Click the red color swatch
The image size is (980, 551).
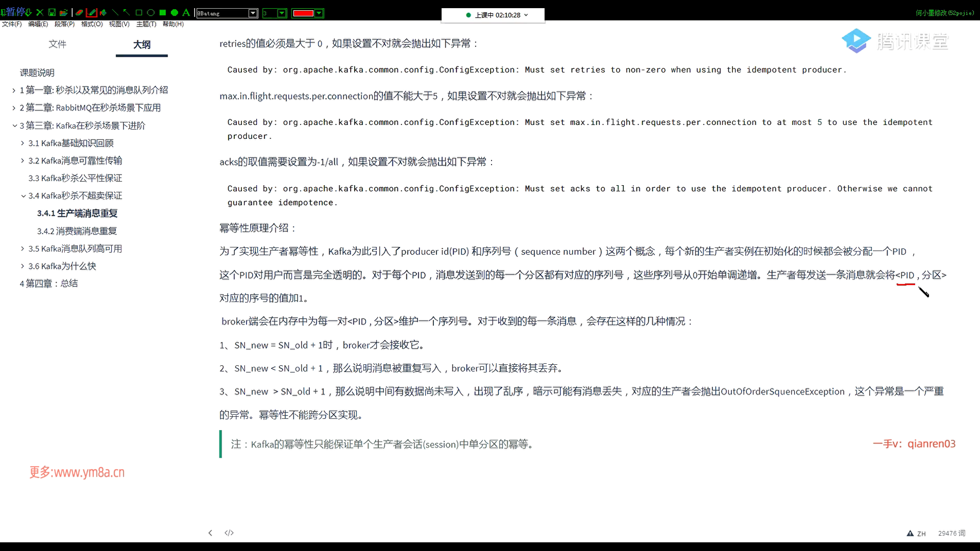pos(303,13)
